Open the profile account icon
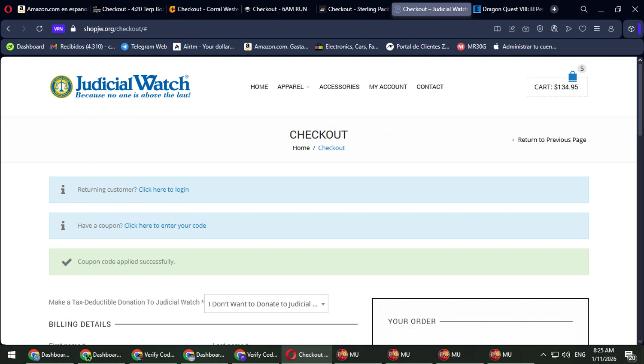Image resolution: width=644 pixels, height=364 pixels. pyautogui.click(x=611, y=29)
